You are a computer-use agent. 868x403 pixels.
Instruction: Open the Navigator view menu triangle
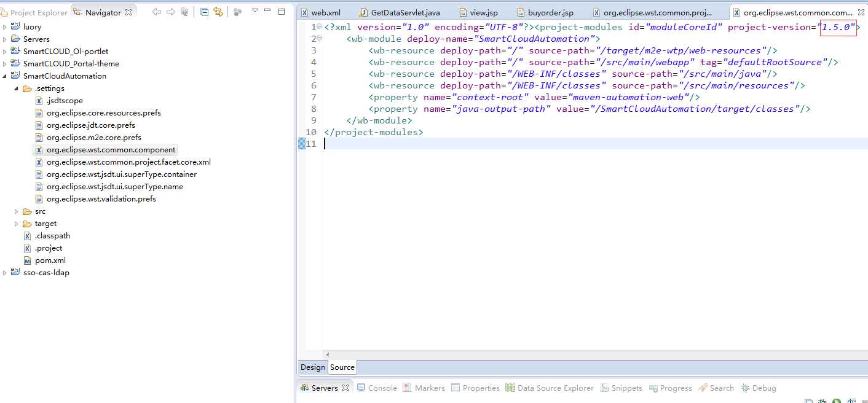point(254,10)
